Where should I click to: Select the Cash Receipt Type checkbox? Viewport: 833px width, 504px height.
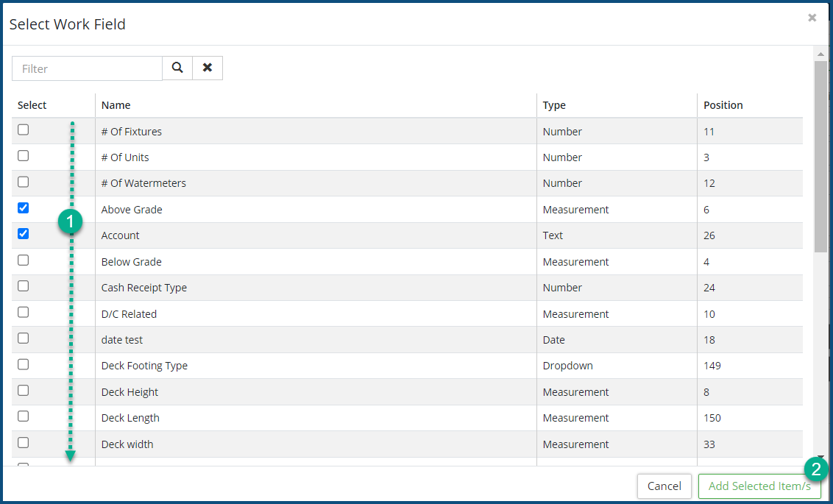click(x=24, y=286)
